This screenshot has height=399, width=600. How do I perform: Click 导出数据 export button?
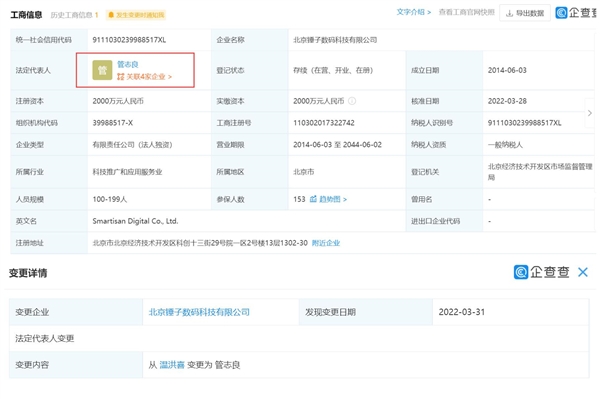click(x=525, y=13)
